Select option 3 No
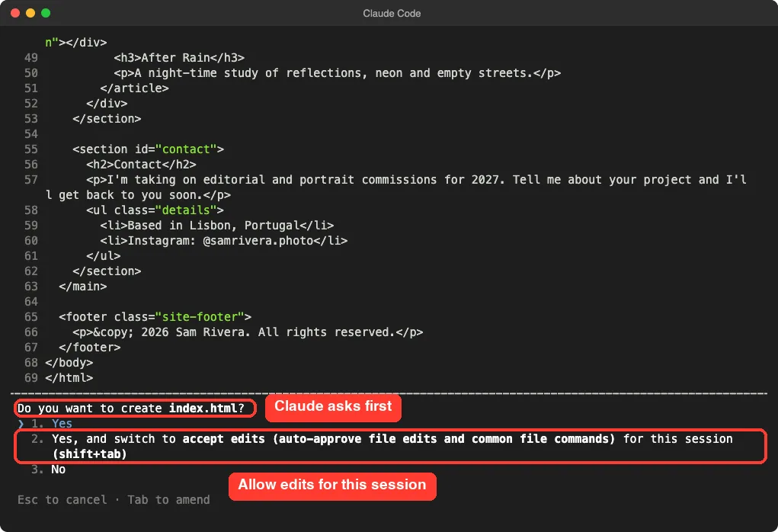 [x=48, y=469]
